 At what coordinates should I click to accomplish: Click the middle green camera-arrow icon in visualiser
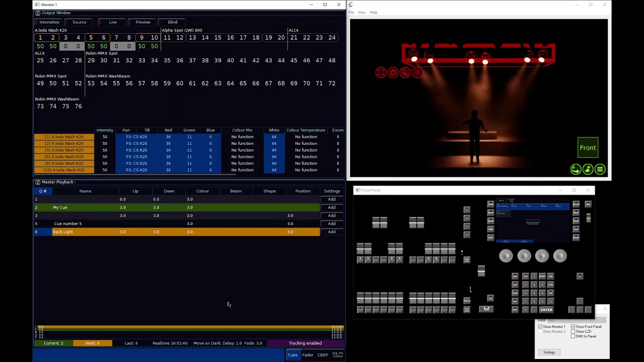[x=588, y=169]
